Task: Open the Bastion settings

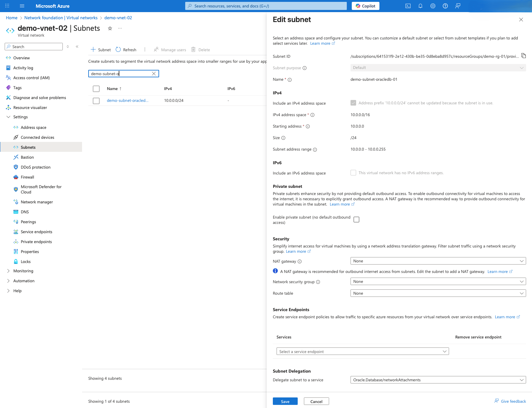Action: [27, 157]
